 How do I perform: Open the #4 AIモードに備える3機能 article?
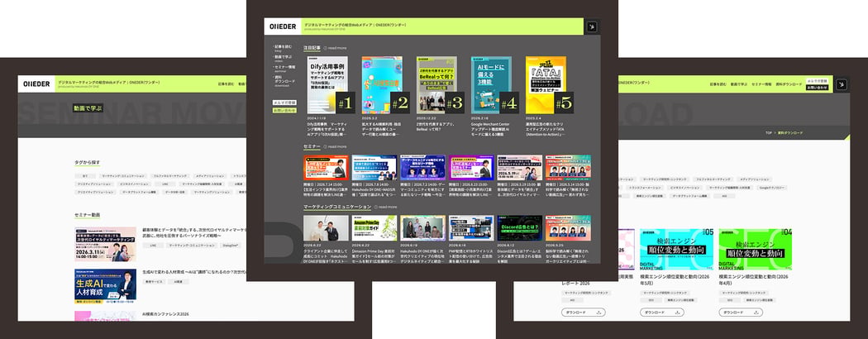coord(492,85)
